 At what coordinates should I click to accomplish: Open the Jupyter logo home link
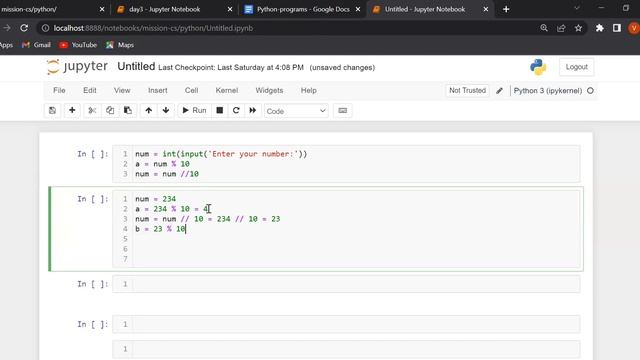tap(77, 67)
